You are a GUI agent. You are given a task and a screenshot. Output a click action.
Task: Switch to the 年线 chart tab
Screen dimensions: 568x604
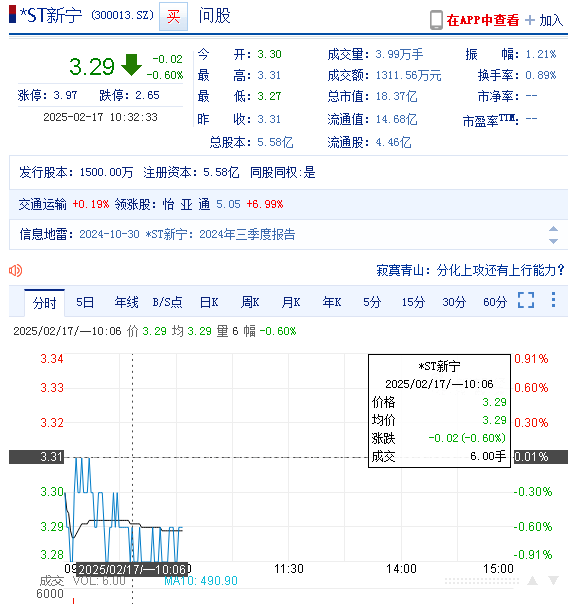(x=126, y=302)
